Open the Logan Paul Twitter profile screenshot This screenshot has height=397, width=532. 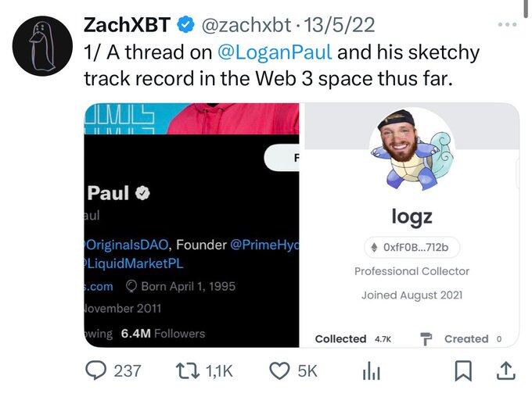(x=192, y=225)
